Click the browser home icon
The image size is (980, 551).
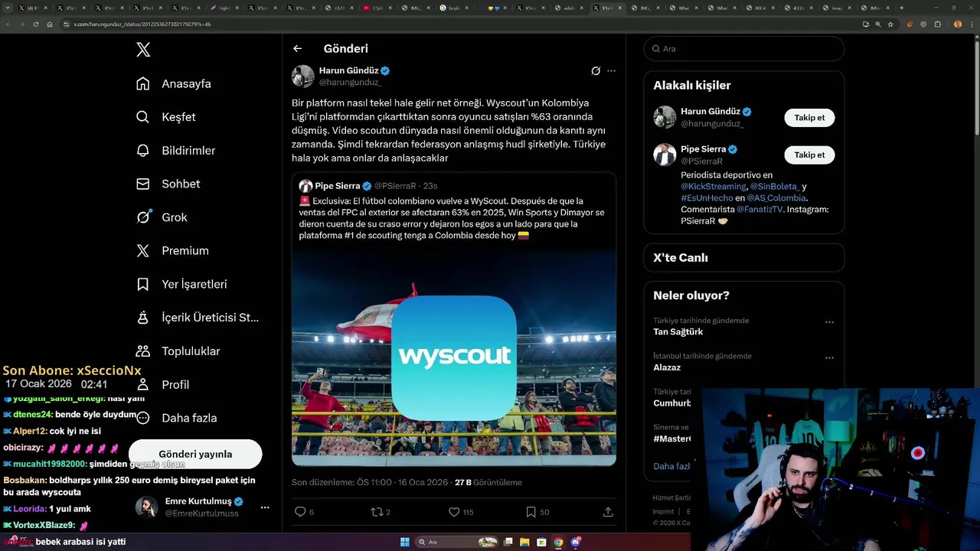50,24
